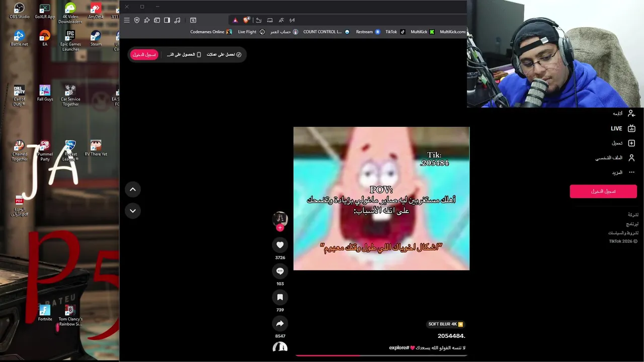Screen dimensions: 644x362
Task: Open AnyDesk desktop shortcut
Action: [96, 11]
